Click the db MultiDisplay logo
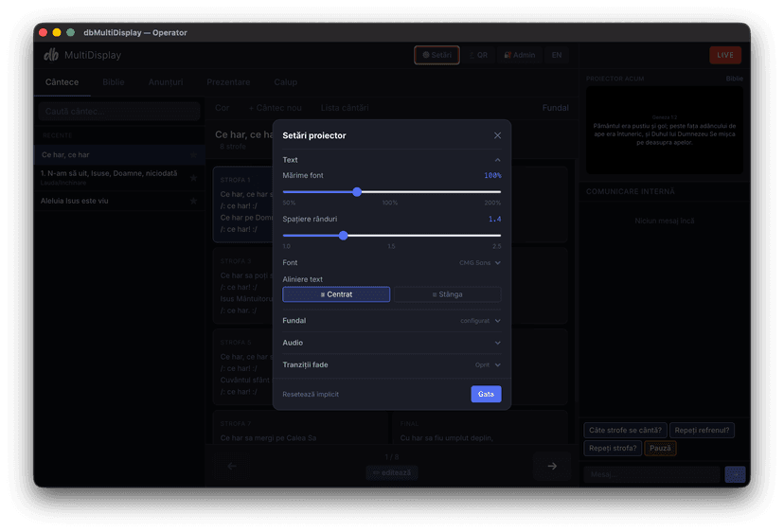 tap(82, 55)
